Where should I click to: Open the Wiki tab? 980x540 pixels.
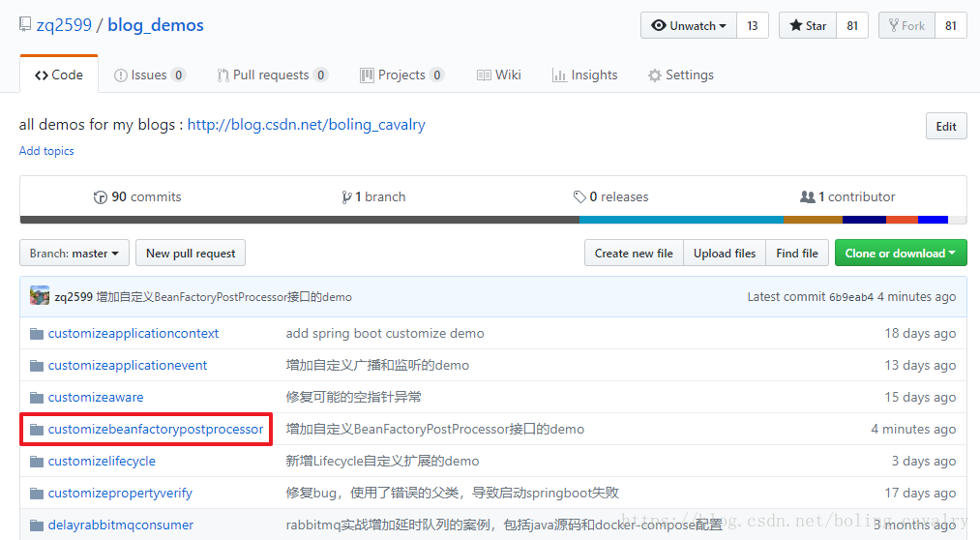pos(499,75)
